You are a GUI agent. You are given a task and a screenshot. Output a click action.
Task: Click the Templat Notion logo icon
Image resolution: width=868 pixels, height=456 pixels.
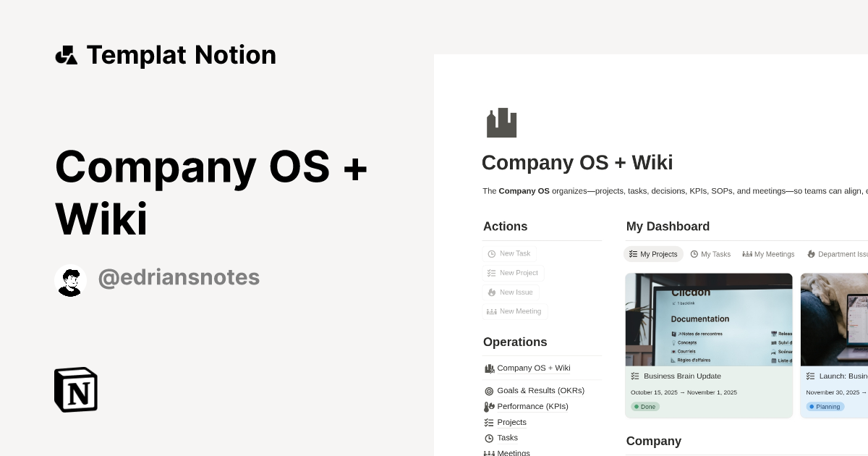pos(67,54)
